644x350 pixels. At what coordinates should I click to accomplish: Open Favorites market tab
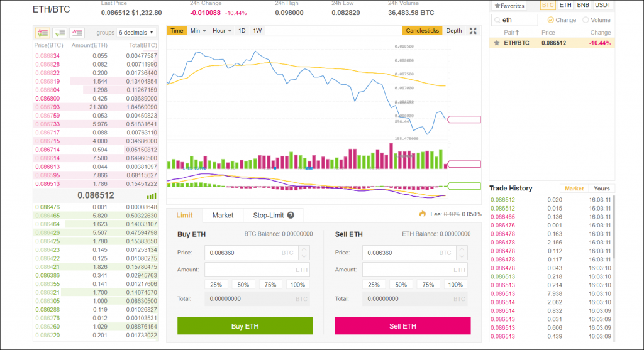(x=509, y=6)
